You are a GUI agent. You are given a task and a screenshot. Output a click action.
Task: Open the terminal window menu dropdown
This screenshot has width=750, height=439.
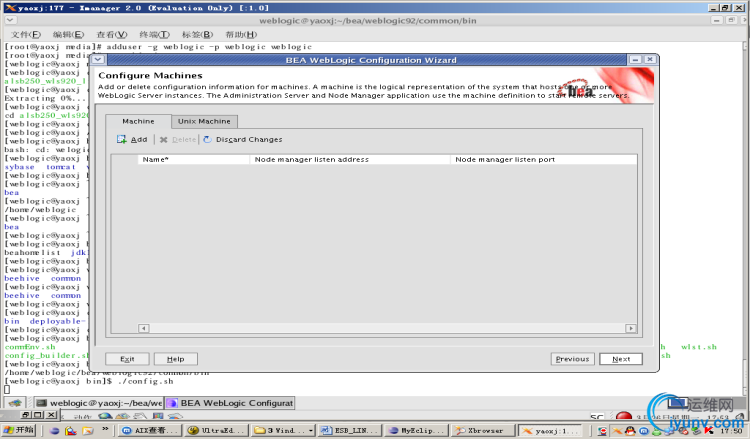tap(11, 20)
